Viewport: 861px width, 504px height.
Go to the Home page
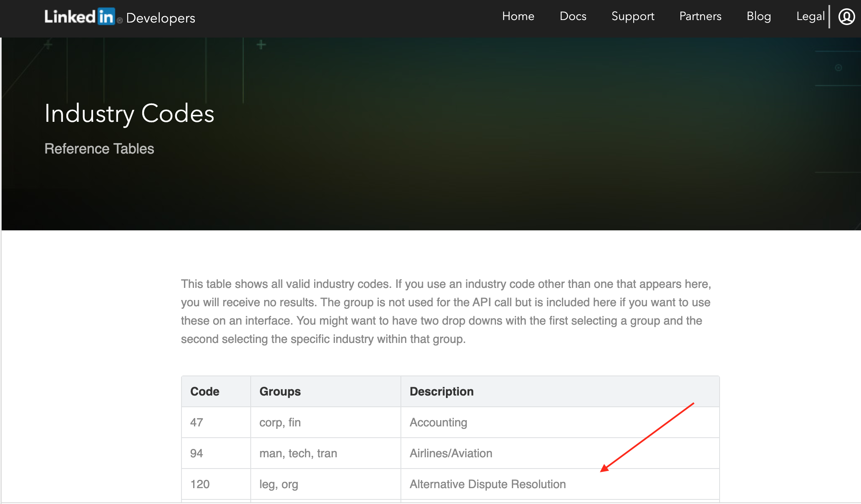coord(518,16)
